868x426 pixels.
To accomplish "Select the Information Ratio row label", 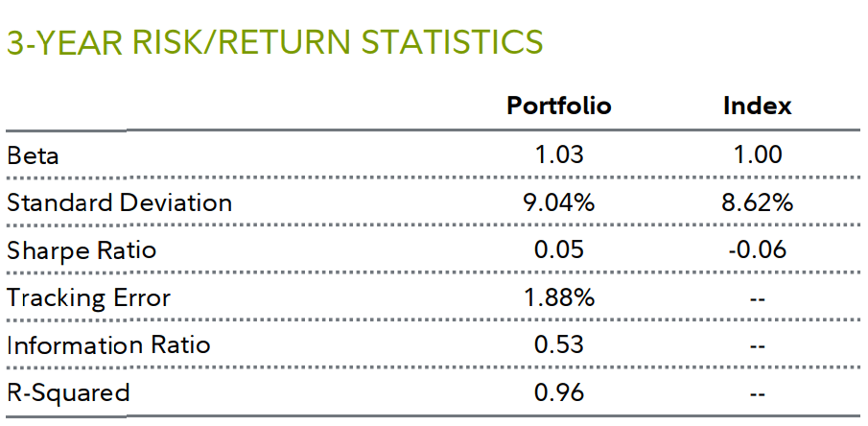I will [107, 344].
